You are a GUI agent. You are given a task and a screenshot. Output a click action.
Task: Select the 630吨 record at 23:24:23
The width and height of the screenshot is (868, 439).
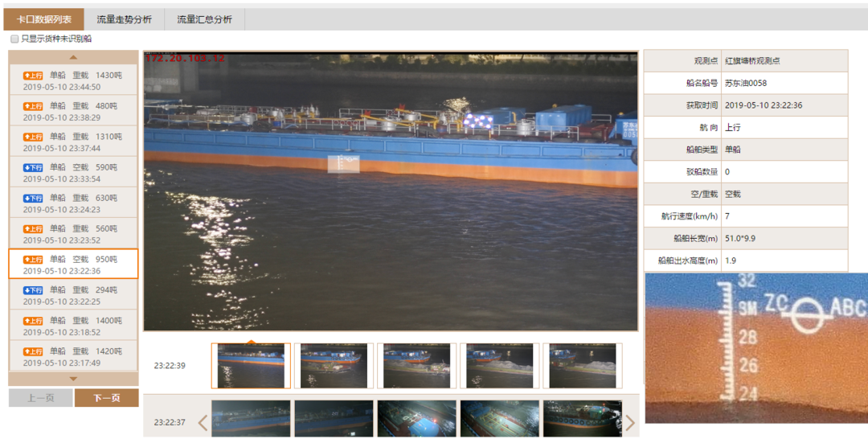coord(73,203)
